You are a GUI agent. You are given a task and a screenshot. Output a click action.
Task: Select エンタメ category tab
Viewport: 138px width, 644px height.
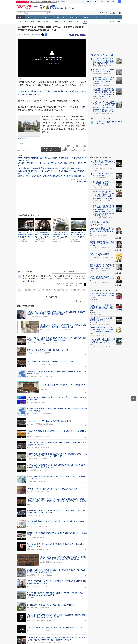click(47, 21)
